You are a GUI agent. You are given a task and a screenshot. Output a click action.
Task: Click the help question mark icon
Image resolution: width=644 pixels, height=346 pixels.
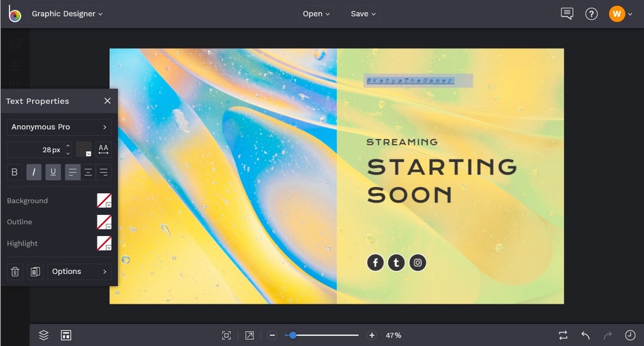pyautogui.click(x=591, y=14)
